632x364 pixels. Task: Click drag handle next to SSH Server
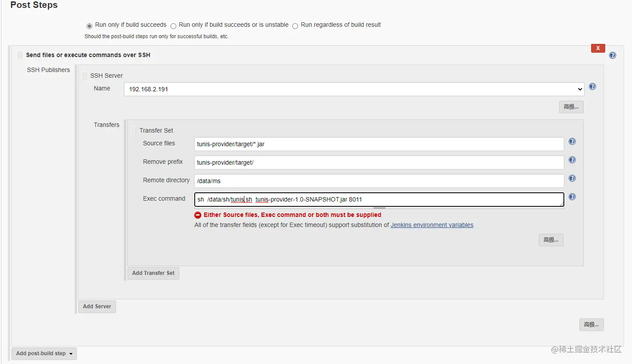click(84, 76)
